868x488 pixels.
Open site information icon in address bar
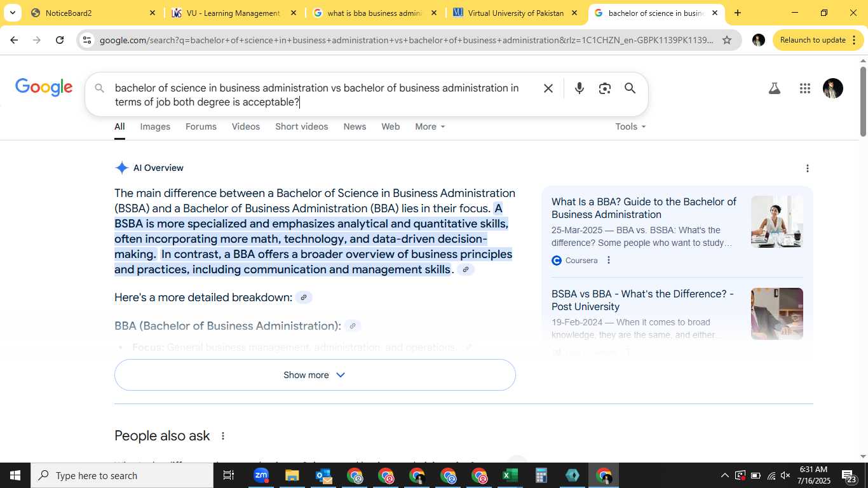click(87, 40)
